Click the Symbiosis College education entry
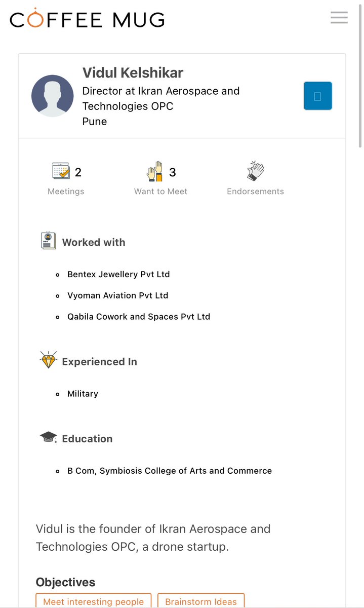 (170, 471)
